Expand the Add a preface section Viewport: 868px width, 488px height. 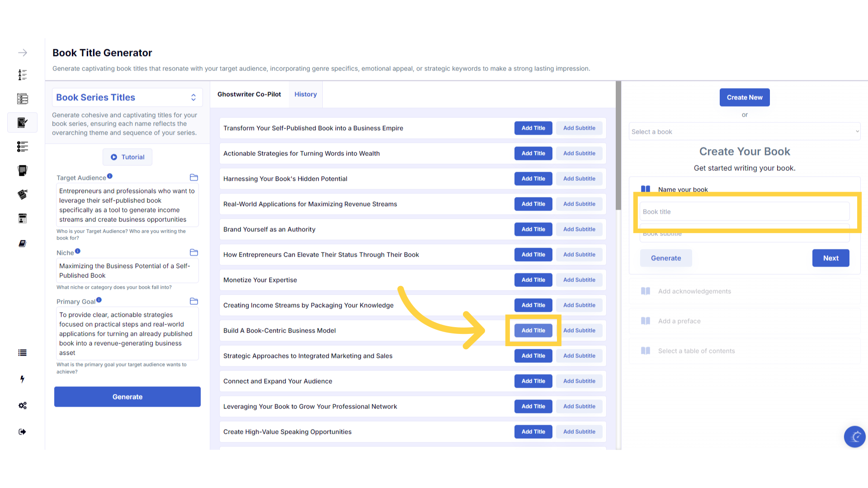pyautogui.click(x=679, y=321)
